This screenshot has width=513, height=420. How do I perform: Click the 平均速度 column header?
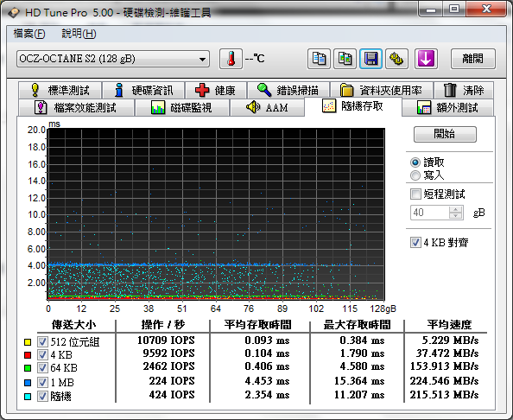[450, 325]
